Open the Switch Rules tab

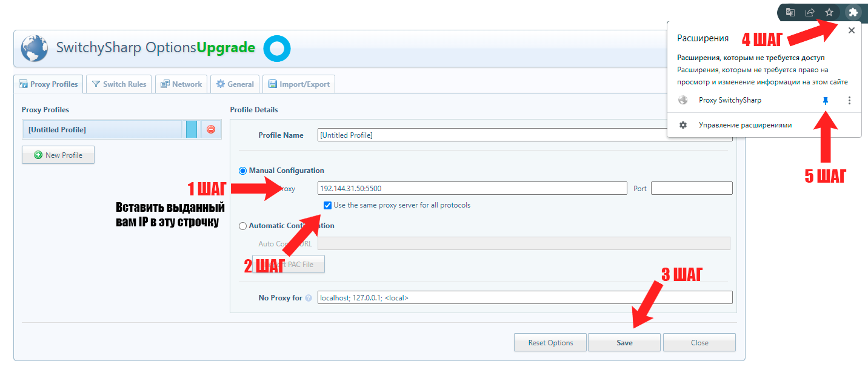[119, 84]
